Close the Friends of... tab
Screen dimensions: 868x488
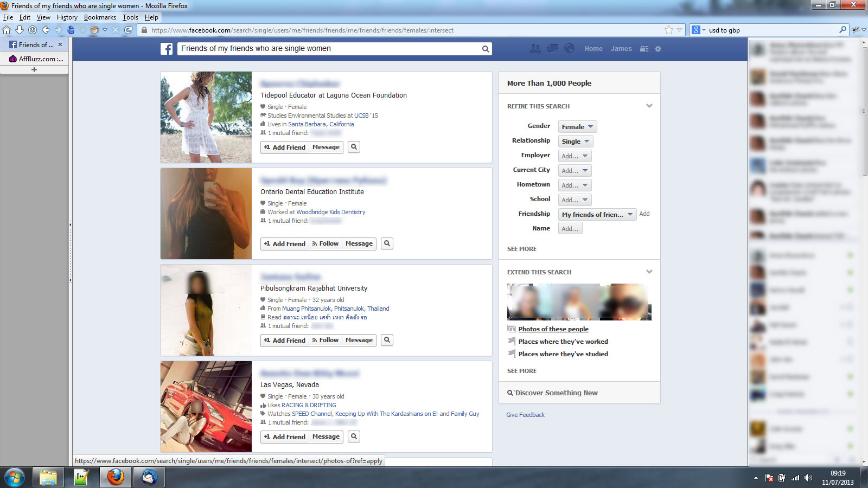pyautogui.click(x=60, y=44)
